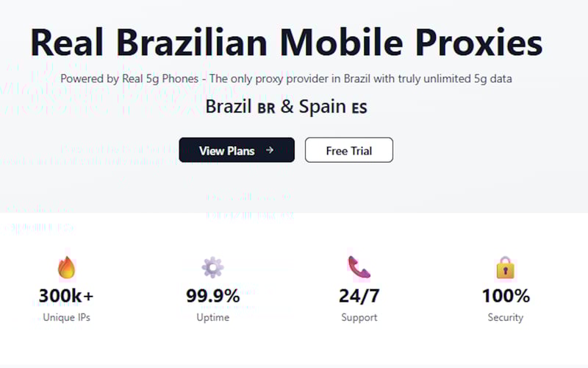Click the gear icon above 99.9%

(x=212, y=267)
